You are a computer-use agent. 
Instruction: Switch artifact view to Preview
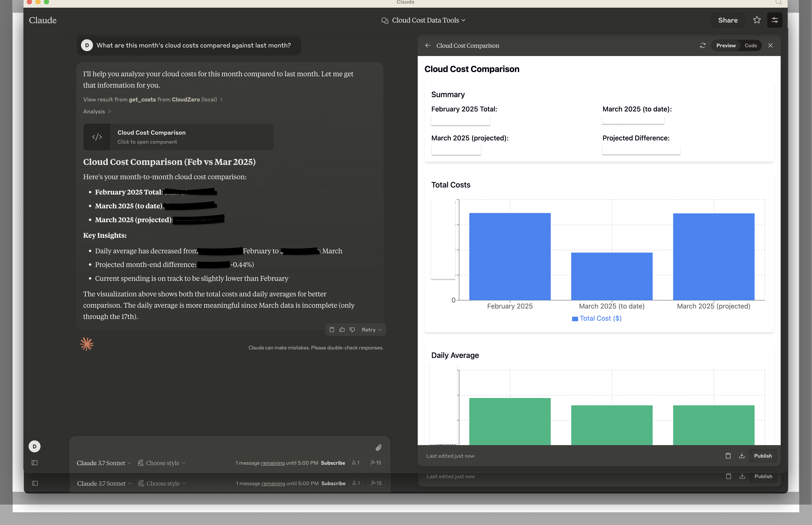point(726,45)
